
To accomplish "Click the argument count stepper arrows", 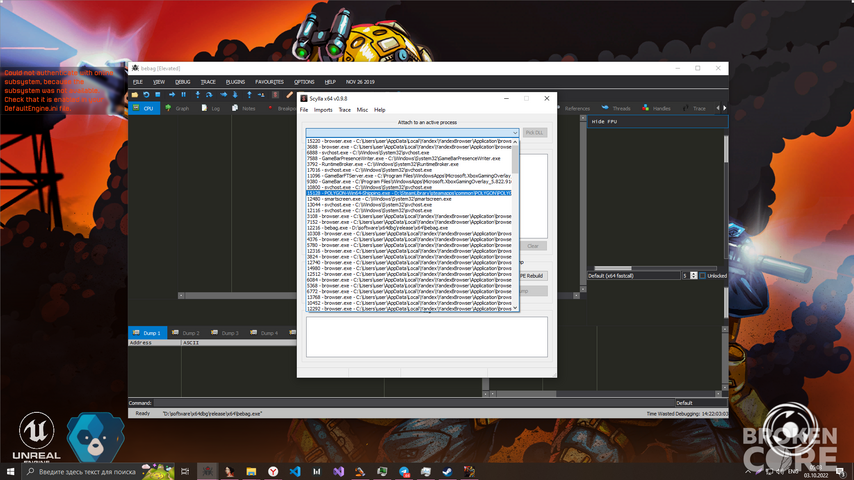I will click(693, 276).
